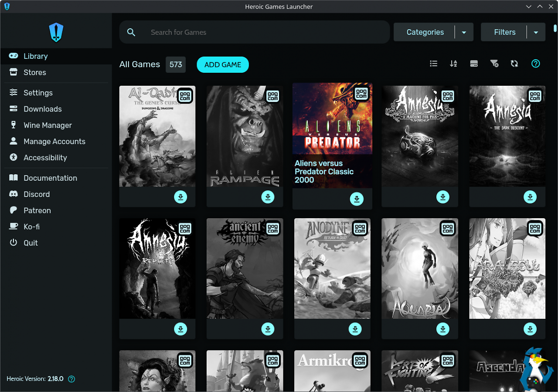Open Amnesia The Dark Descent cover

(507, 136)
